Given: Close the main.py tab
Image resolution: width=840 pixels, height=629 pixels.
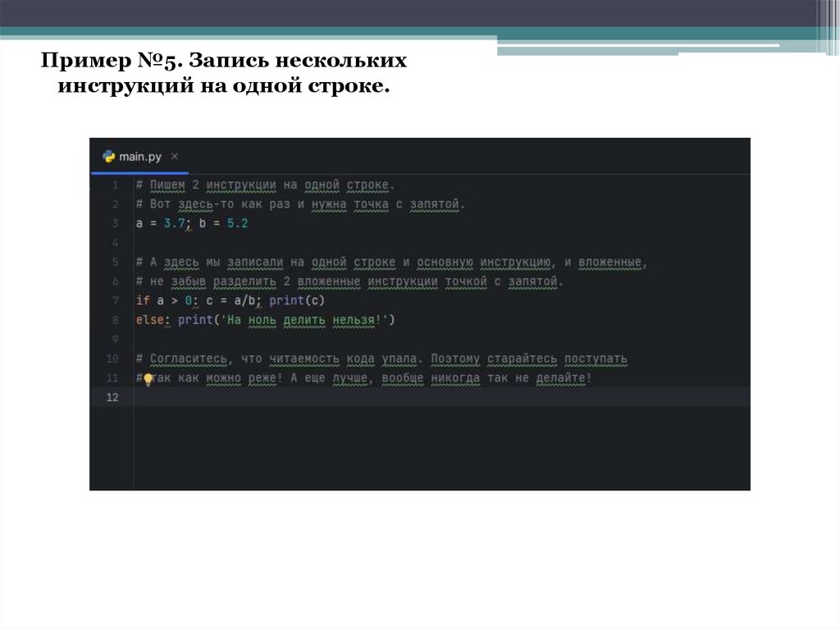Looking at the screenshot, I should coord(174,157).
